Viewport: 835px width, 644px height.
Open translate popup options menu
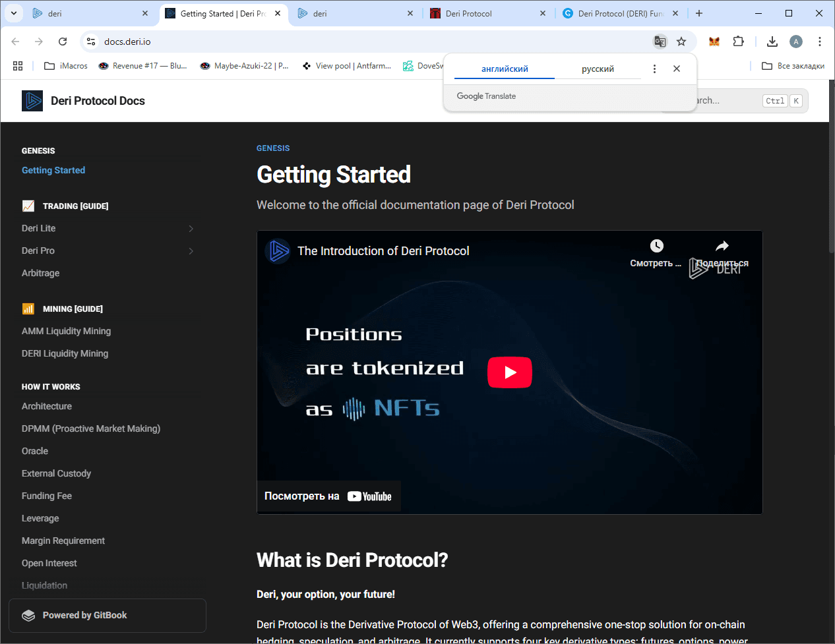pyautogui.click(x=654, y=69)
